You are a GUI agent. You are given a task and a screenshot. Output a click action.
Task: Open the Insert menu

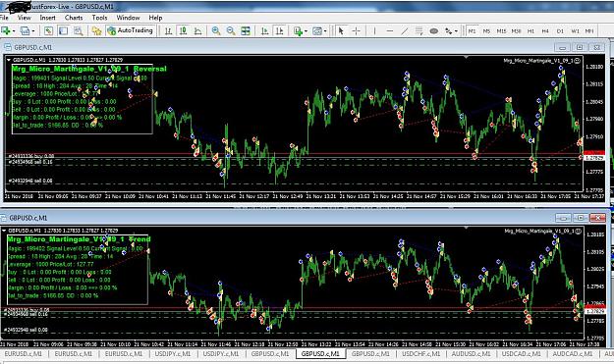tap(48, 18)
